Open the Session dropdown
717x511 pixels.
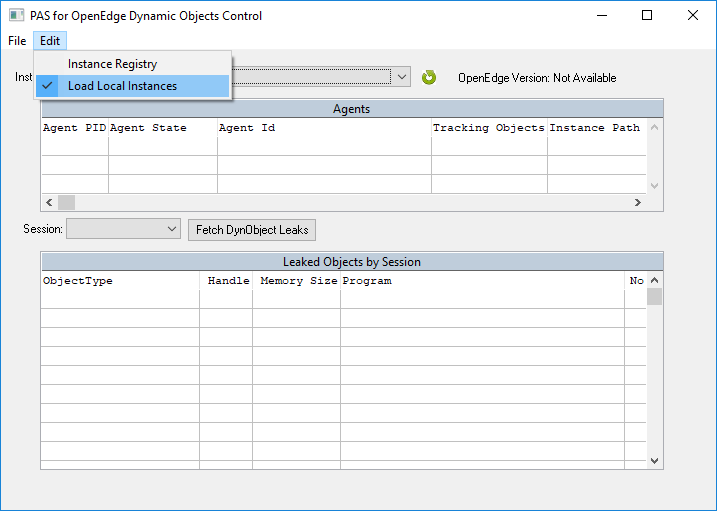(123, 229)
